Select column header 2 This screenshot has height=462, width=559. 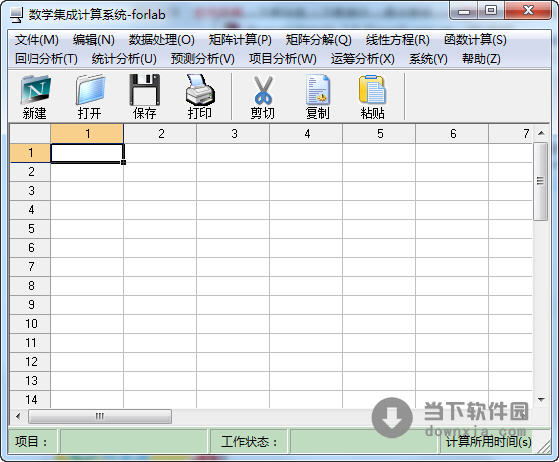coord(160,134)
